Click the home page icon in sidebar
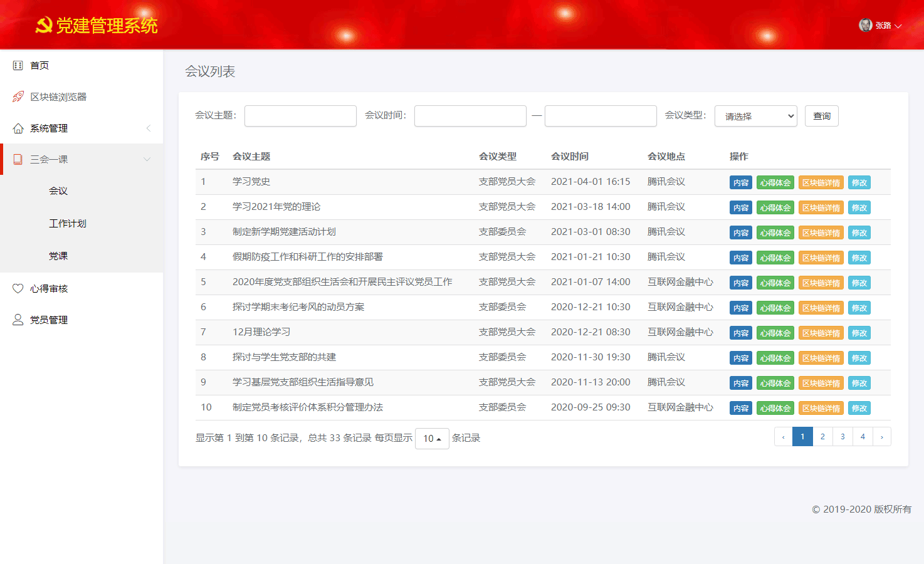This screenshot has width=924, height=564. tap(18, 65)
